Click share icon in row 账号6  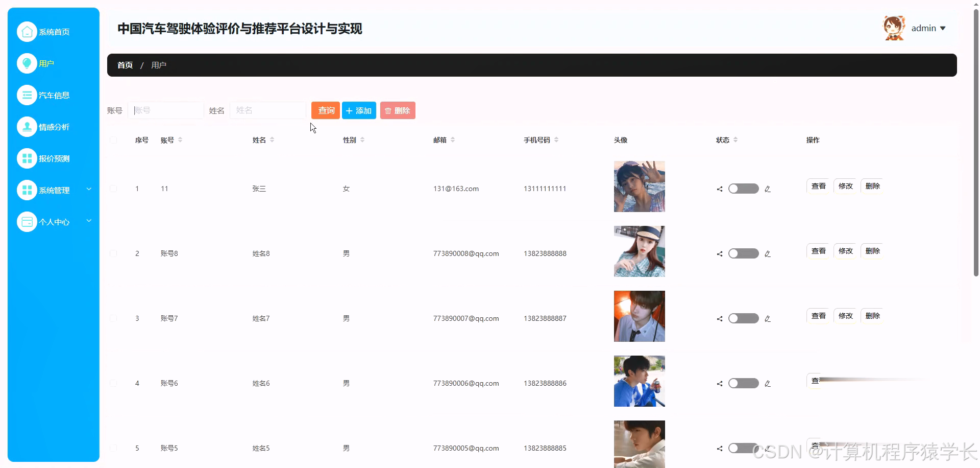[720, 384]
